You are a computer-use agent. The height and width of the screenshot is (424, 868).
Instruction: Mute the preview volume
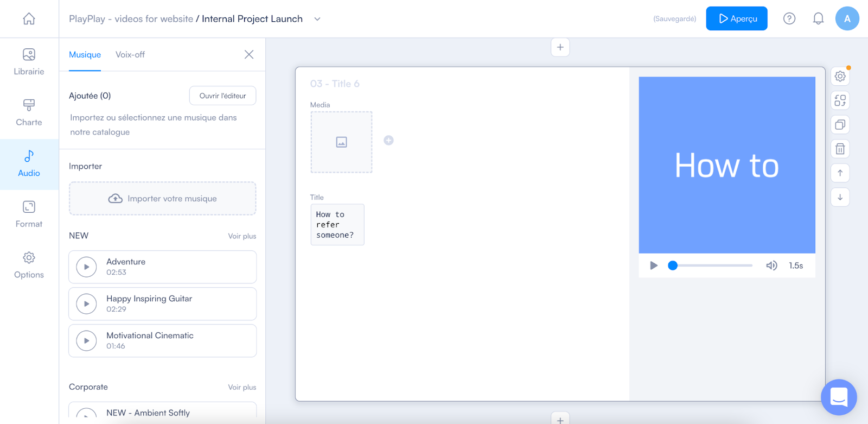coord(771,265)
